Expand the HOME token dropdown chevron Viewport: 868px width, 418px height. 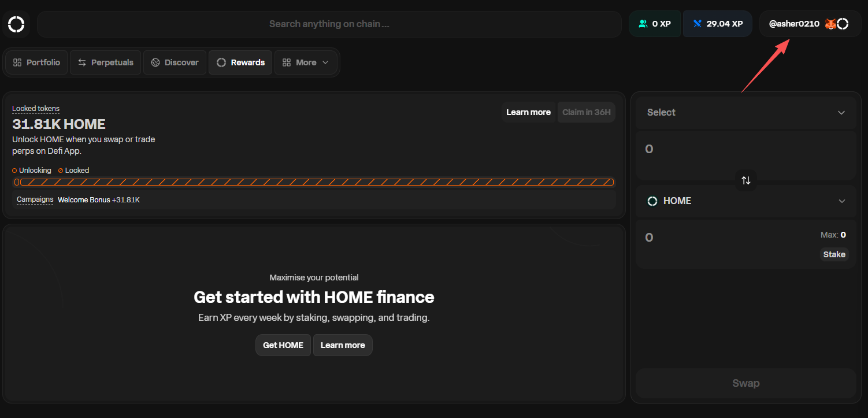point(841,201)
